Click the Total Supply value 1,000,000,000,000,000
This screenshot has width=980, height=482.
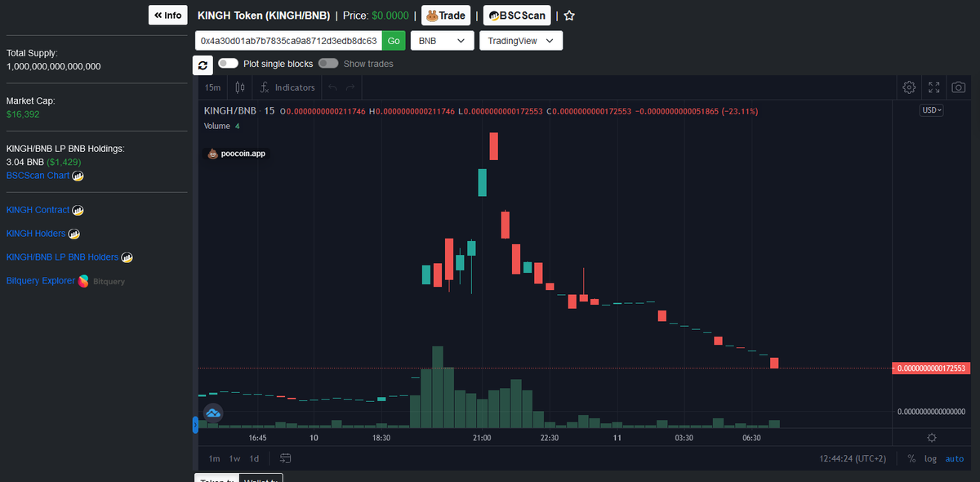(x=54, y=66)
